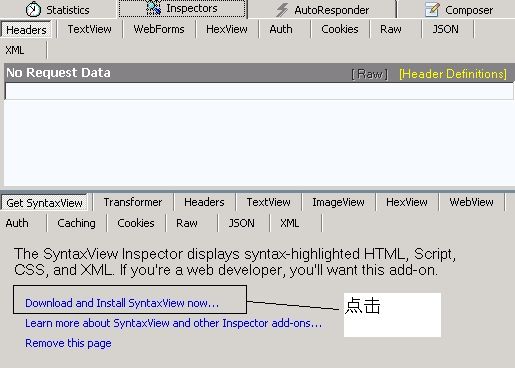Switch to the Composer tab
Image resolution: width=515 pixels, height=368 pixels.
458,10
